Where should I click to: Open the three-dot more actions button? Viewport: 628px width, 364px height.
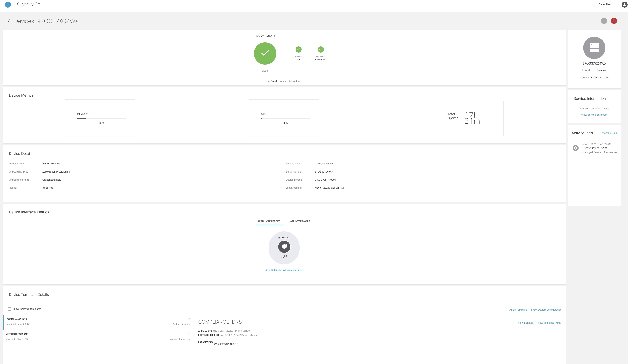(604, 21)
